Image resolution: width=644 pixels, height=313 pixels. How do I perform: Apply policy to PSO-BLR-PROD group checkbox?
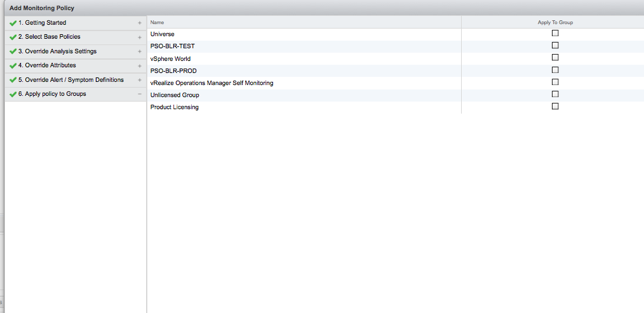[555, 70]
